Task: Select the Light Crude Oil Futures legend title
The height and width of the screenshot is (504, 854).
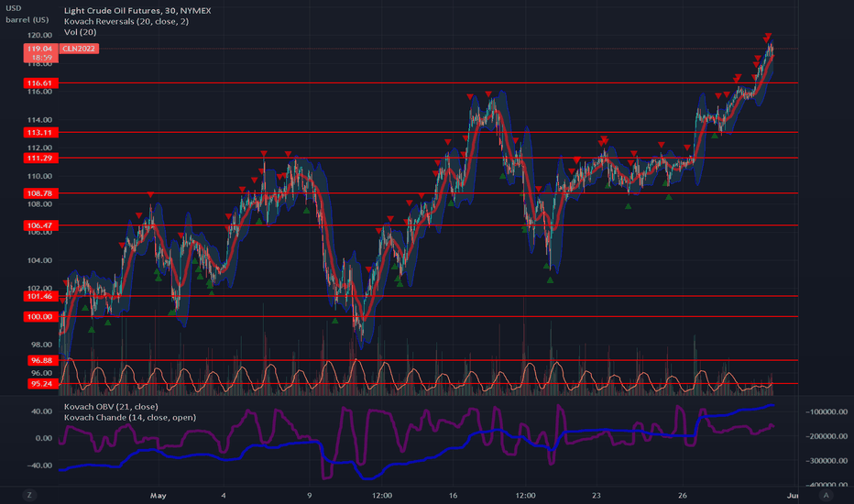Action: pyautogui.click(x=137, y=10)
